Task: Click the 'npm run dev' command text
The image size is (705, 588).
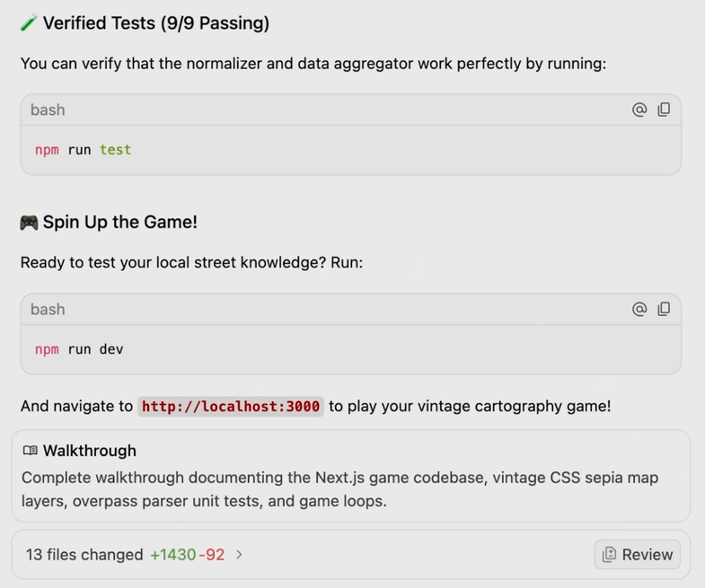Action: [x=79, y=349]
